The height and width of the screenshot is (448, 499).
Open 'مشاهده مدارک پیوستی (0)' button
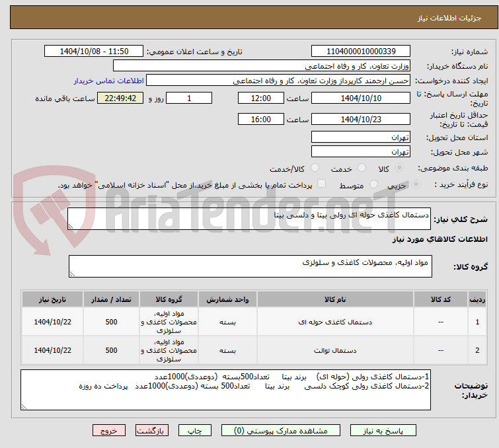click(280, 431)
